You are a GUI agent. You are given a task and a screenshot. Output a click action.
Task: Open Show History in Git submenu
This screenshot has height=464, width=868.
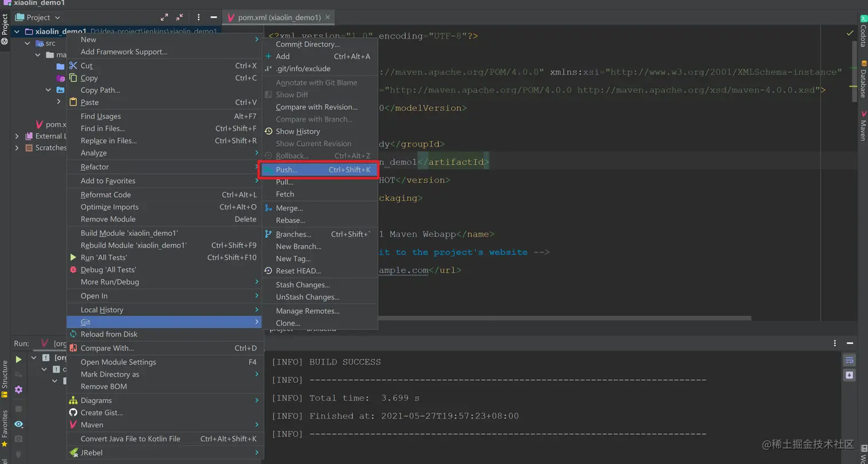pos(319,132)
